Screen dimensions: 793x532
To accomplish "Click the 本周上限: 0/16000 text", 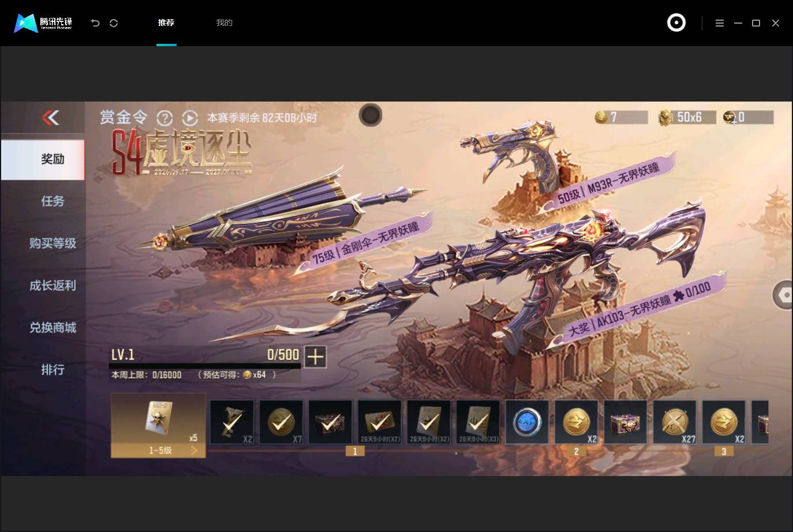I will [x=147, y=375].
